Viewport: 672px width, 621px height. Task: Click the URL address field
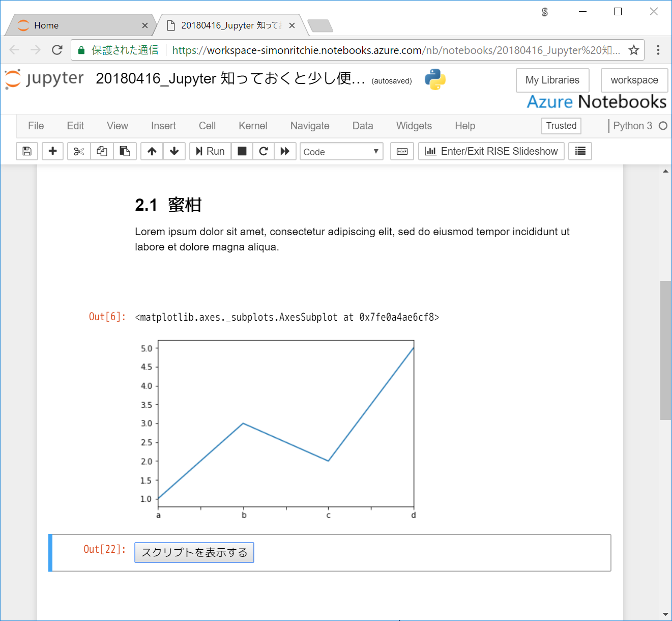click(396, 50)
